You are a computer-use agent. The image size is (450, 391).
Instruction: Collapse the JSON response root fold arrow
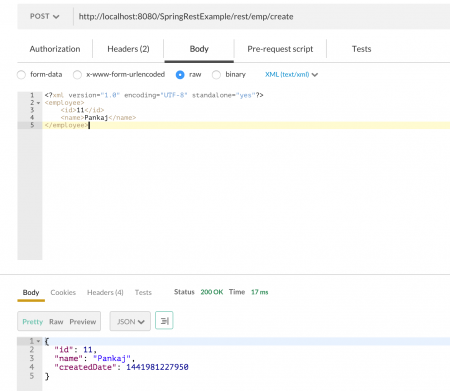tap(39, 341)
